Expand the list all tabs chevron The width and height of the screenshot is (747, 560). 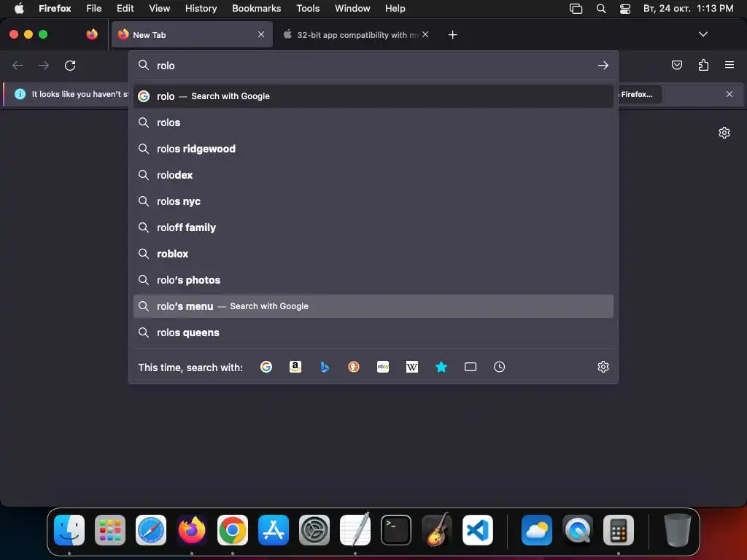pyautogui.click(x=703, y=34)
